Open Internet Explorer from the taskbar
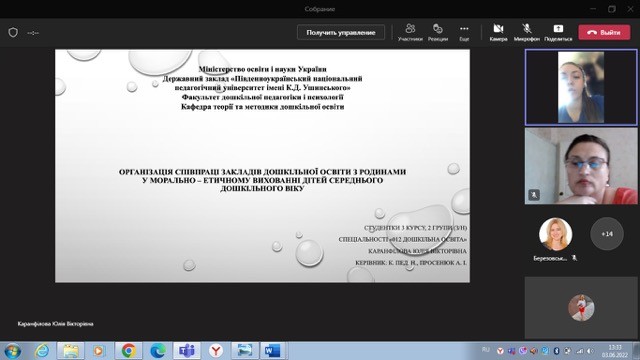The width and height of the screenshot is (640, 360). 42,351
